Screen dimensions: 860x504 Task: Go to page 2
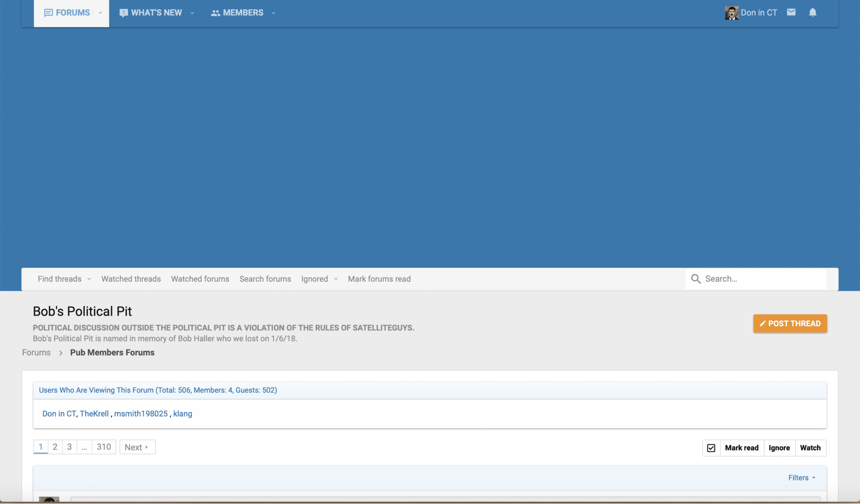(55, 447)
